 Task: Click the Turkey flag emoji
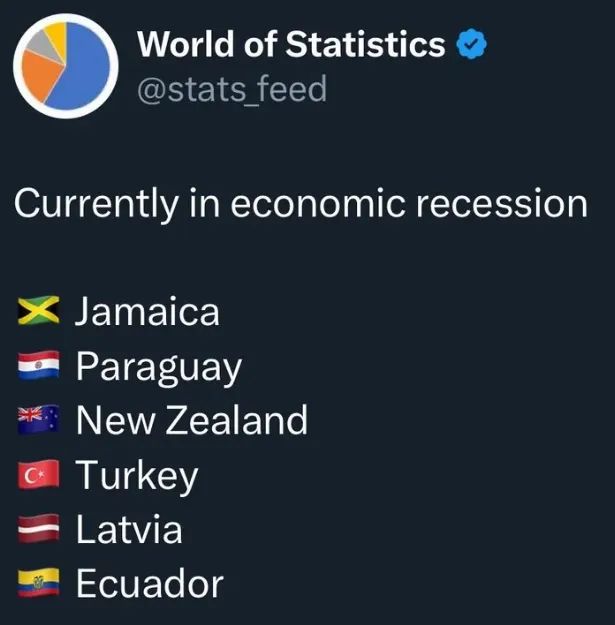tap(40, 475)
